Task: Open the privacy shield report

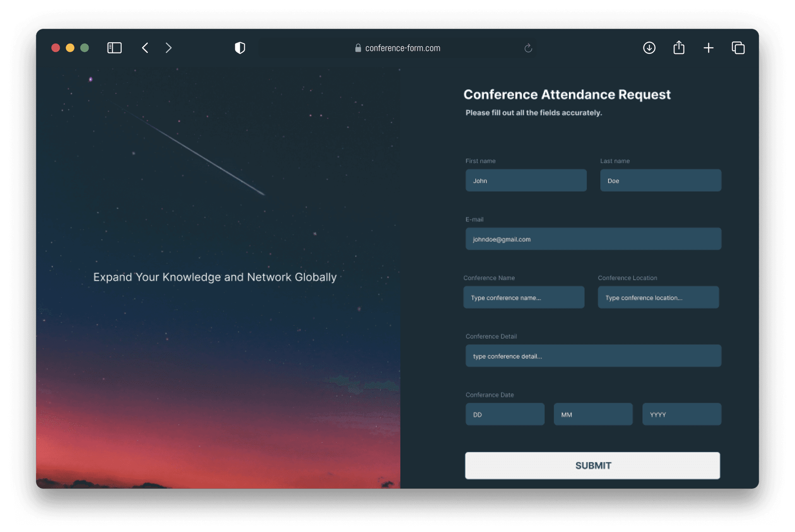Action: click(240, 48)
